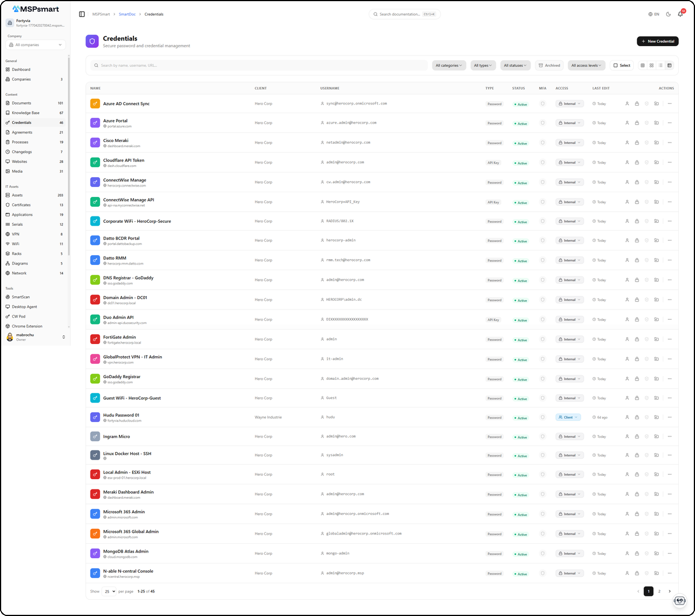Open the notifications bell
The height and width of the screenshot is (616, 695).
coord(680,14)
